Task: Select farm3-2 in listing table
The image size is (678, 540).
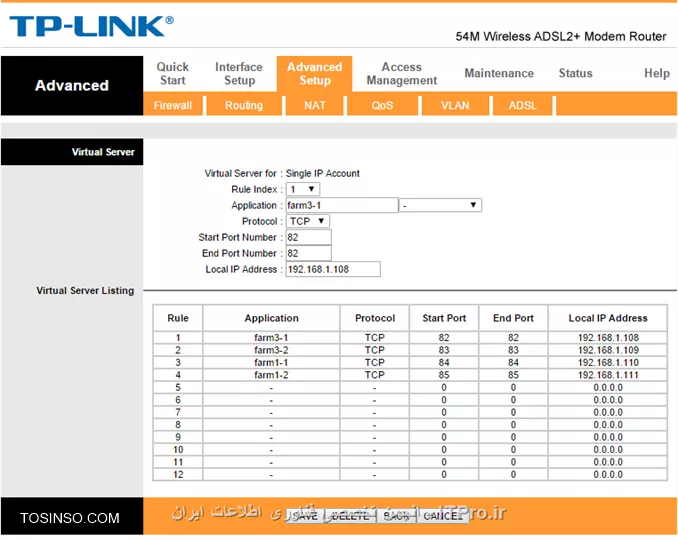Action: pos(271,350)
